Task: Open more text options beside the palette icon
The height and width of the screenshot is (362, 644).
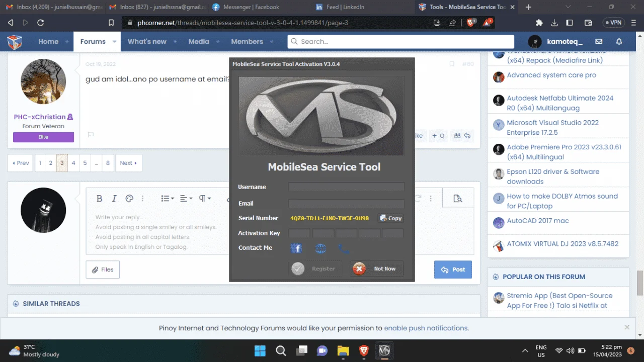Action: click(142, 199)
